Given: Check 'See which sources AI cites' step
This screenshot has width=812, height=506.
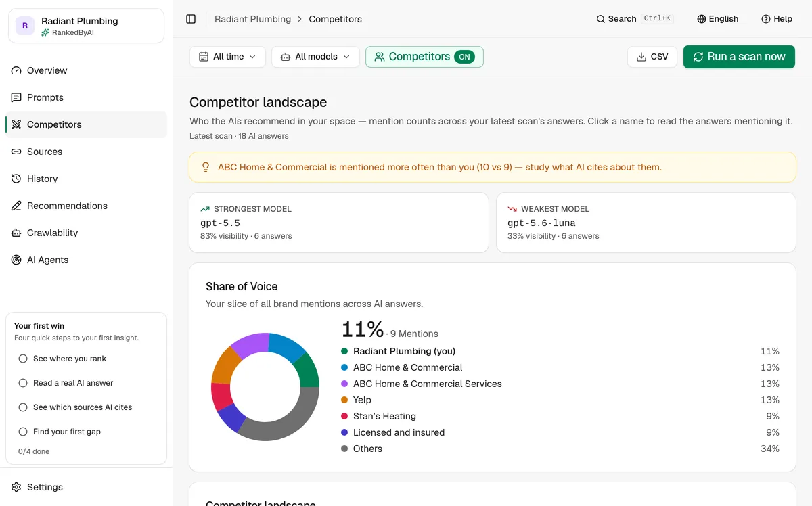Looking at the screenshot, I should pos(24,407).
